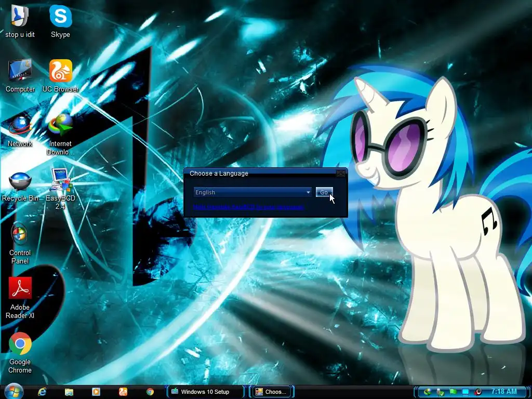Select the Internet Download Manager desktop icon

(60, 135)
